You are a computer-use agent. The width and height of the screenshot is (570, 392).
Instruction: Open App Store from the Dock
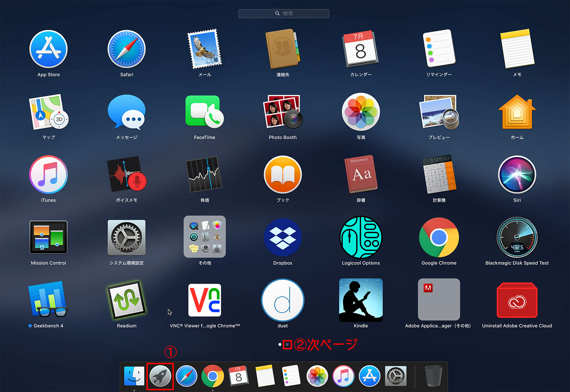pyautogui.click(x=369, y=376)
